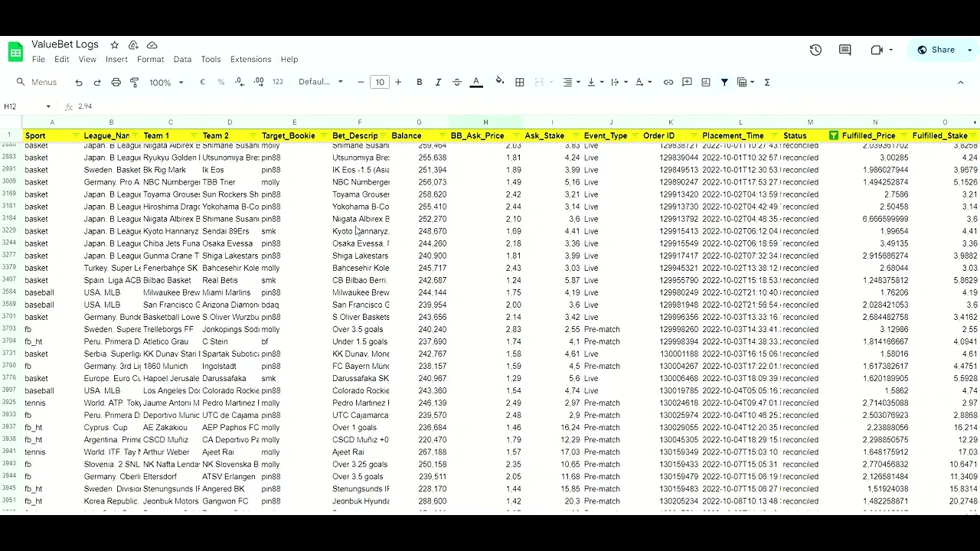
Task: Open text rotation dropdown
Action: click(x=642, y=82)
